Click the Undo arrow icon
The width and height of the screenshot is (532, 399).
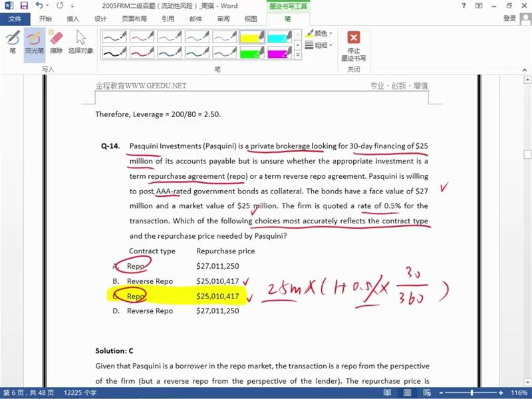(39, 6)
